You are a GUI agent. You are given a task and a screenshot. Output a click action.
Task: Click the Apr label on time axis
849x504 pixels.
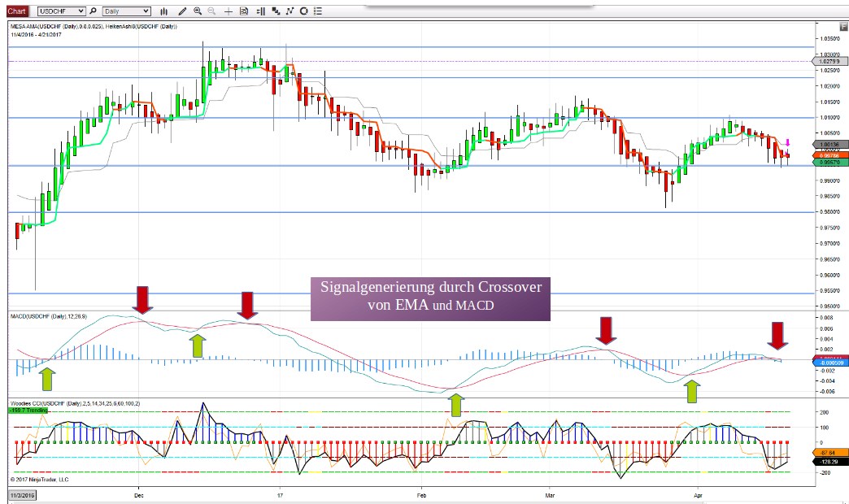pyautogui.click(x=698, y=495)
